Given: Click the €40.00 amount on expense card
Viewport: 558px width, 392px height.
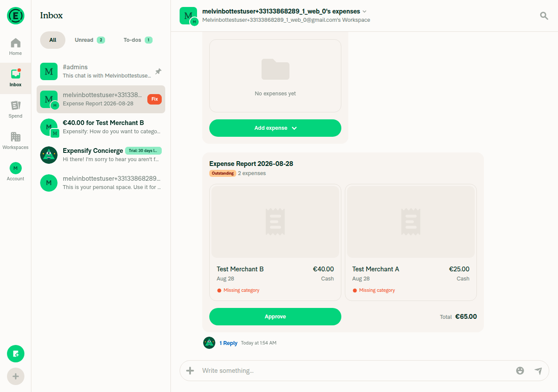Looking at the screenshot, I should pos(323,269).
